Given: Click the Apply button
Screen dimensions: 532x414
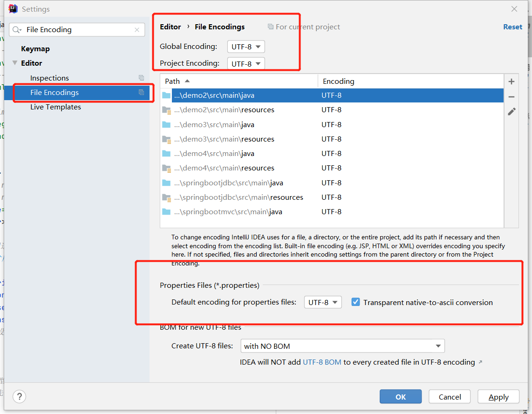Looking at the screenshot, I should point(498,397).
